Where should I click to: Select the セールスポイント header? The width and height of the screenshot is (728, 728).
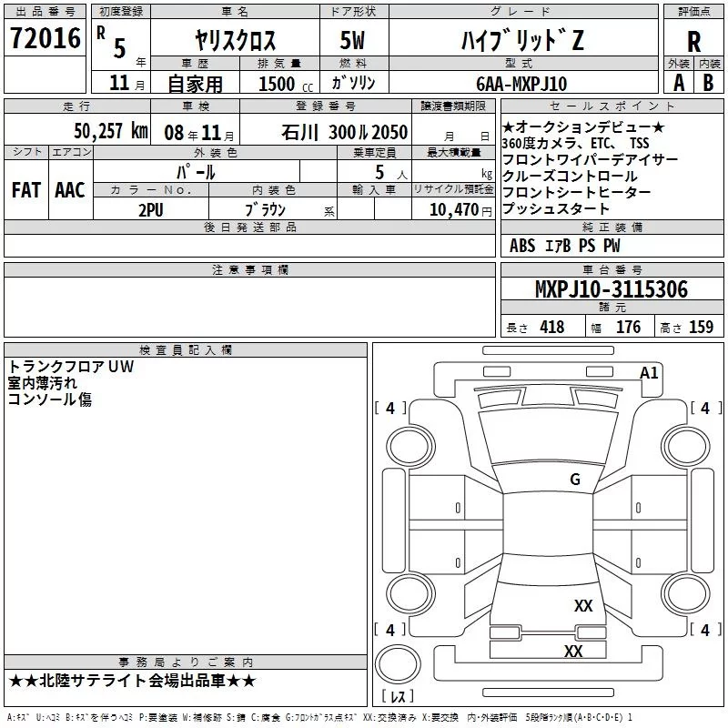(612, 106)
